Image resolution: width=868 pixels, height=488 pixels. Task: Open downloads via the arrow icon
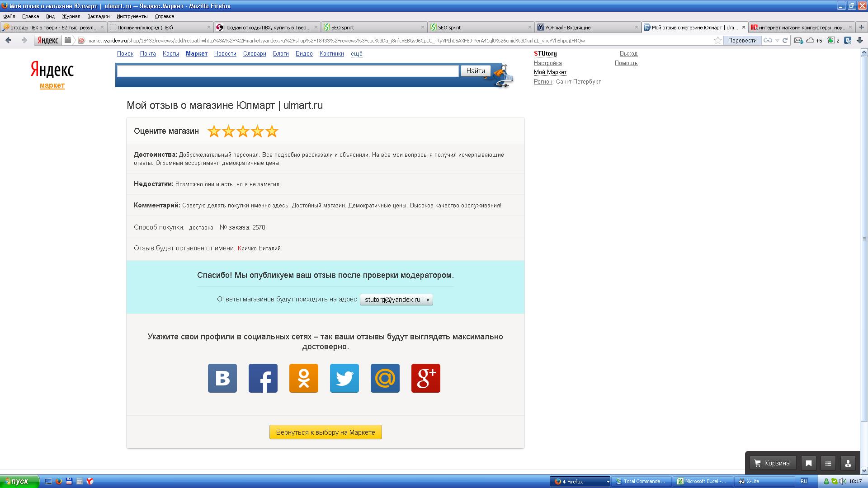click(859, 40)
